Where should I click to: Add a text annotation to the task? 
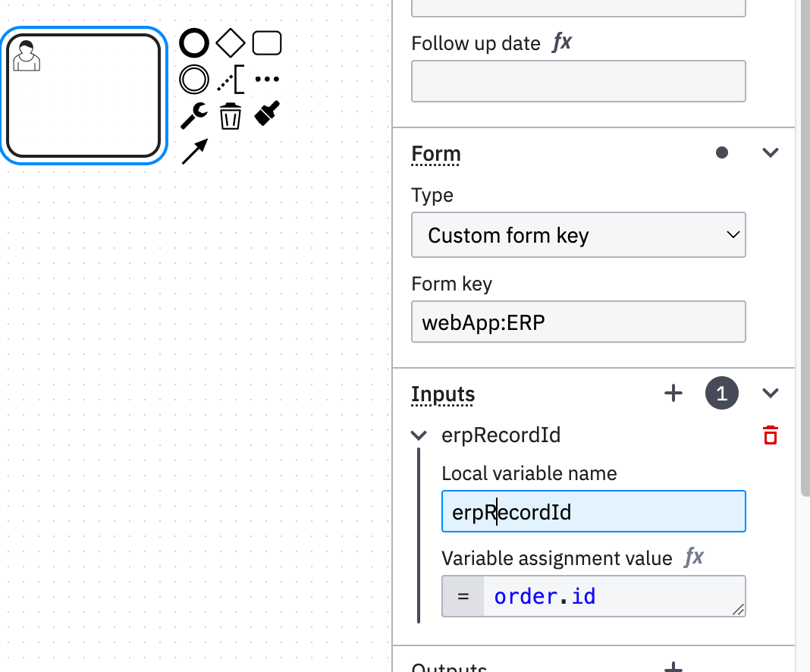[231, 79]
